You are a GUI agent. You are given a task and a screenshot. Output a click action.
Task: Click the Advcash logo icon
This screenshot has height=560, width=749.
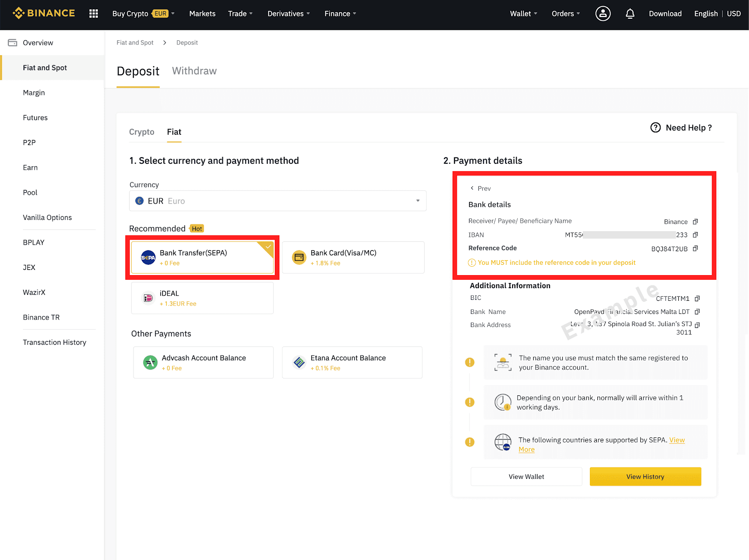150,362
